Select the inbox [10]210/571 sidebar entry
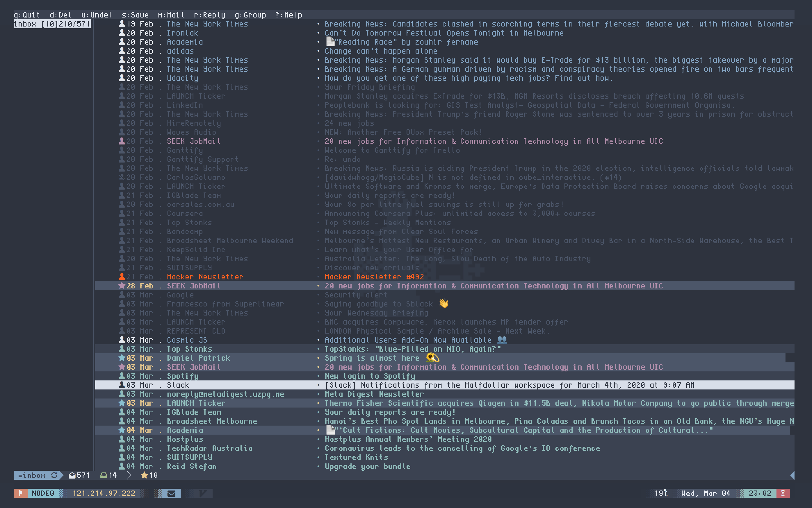 (x=52, y=24)
